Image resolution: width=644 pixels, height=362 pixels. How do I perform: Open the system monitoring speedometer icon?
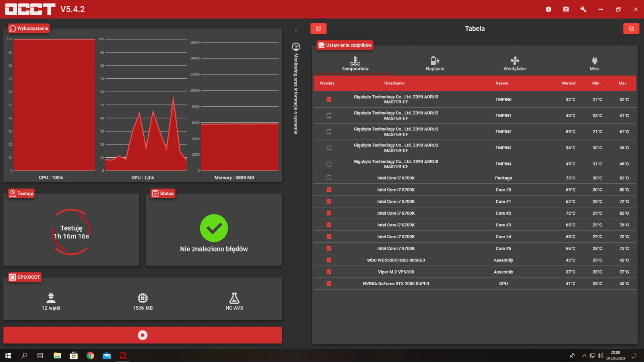pyautogui.click(x=296, y=47)
